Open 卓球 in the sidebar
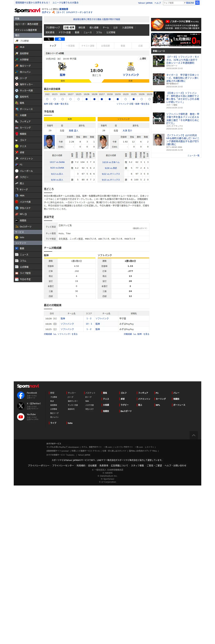Viewport: 215px width, 644px height. 28,152
